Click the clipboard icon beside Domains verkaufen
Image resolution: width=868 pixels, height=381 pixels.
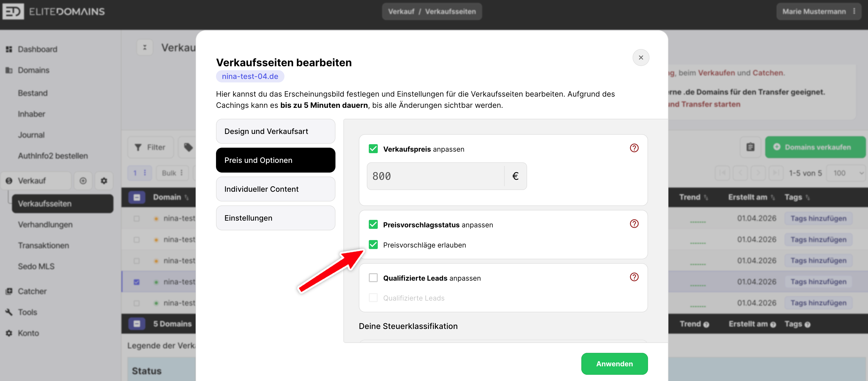(x=750, y=147)
